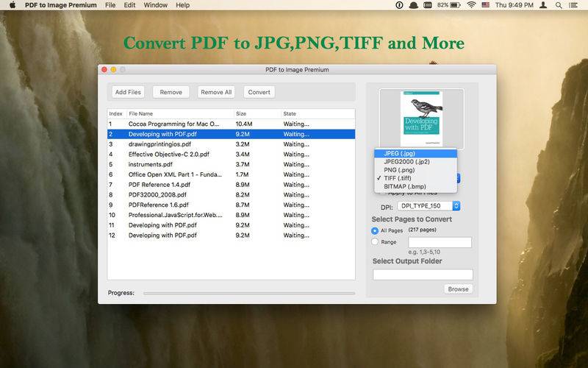The image size is (588, 368).
Task: Click the Browse button
Action: (x=458, y=289)
